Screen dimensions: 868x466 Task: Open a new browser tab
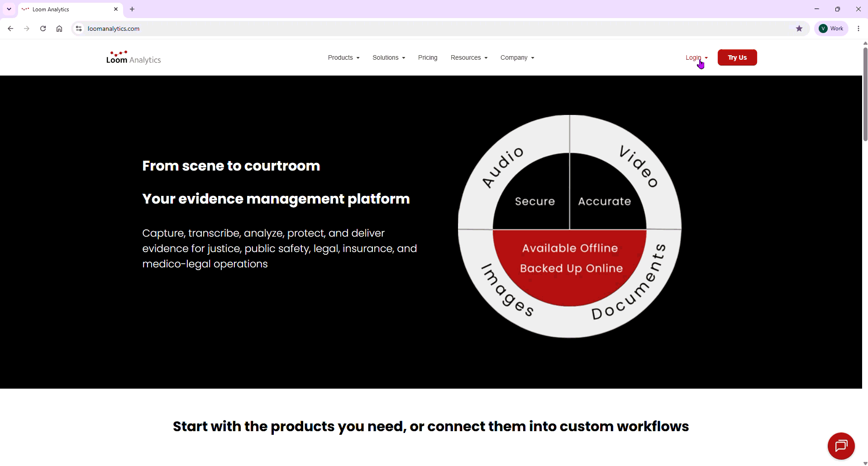click(132, 9)
